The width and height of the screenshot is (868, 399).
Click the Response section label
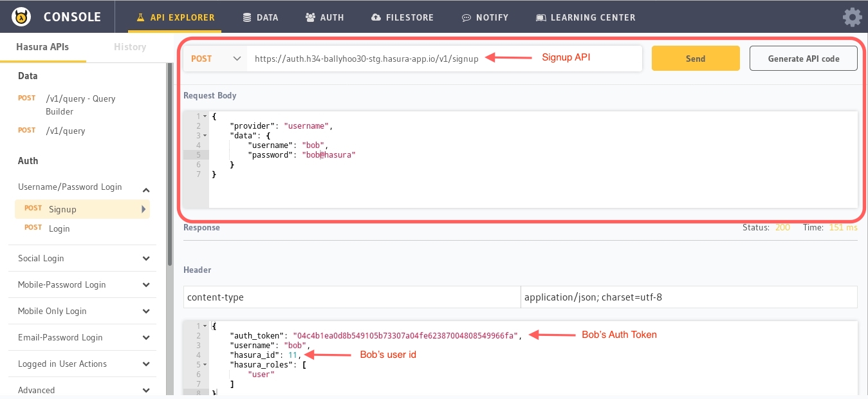[x=201, y=227]
